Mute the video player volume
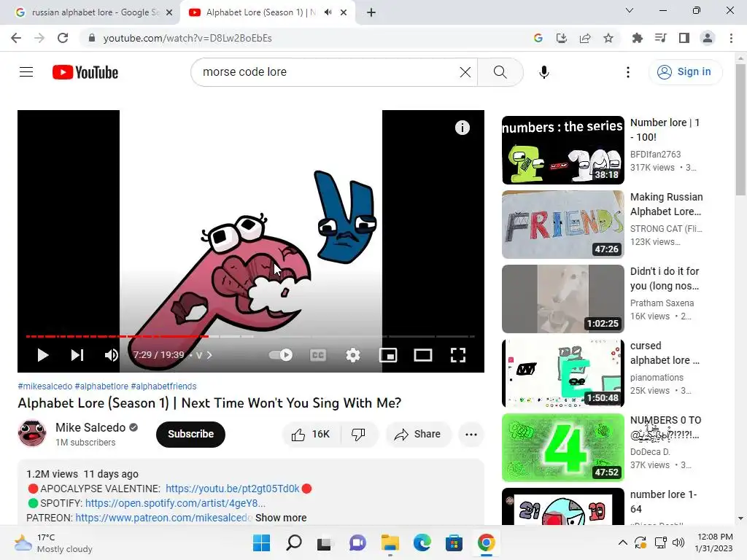 click(x=112, y=355)
